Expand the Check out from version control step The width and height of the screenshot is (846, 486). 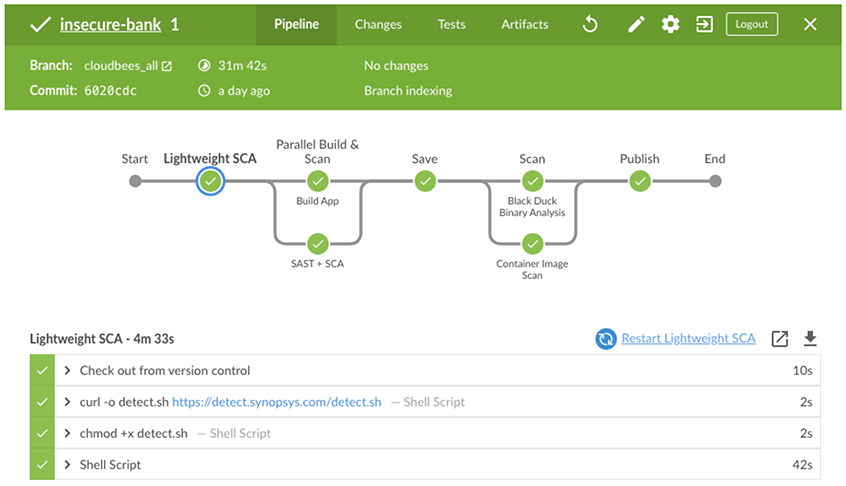(x=68, y=371)
